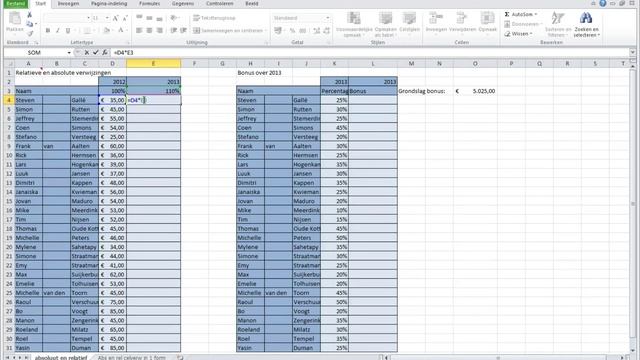Viewport: 640px width, 360px height.
Task: Open Voorwaardelijke opmaak menu
Action: click(x=354, y=24)
